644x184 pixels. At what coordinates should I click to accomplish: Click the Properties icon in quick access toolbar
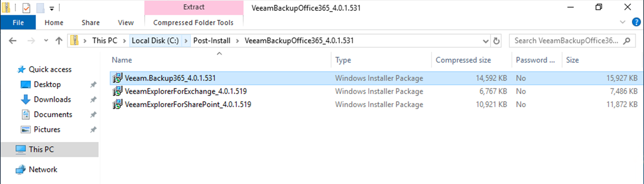click(x=26, y=8)
